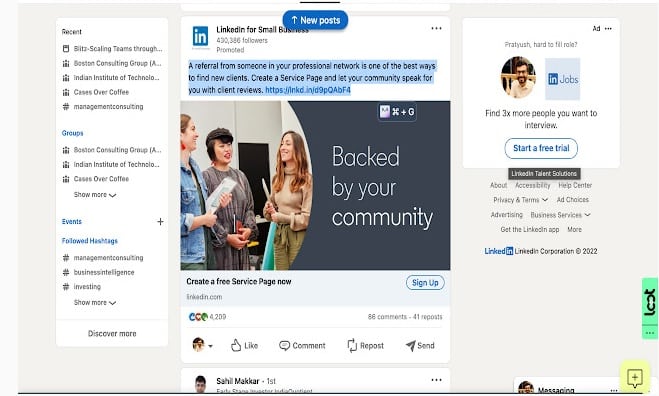659x396 pixels.
Task: Open the Accessibility footer link
Action: point(532,185)
